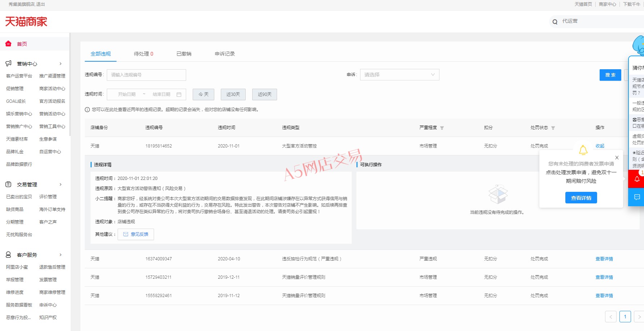Click the 营销中心 megaphone icon
The height and width of the screenshot is (331, 644).
pyautogui.click(x=8, y=63)
